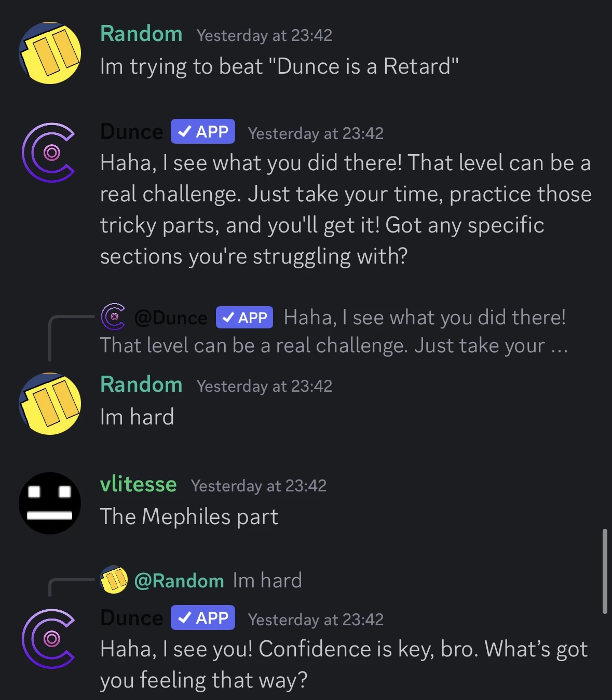Click Random's avatar next to the "Im hard" message
Screen dimensions: 612x700
[x=50, y=404]
